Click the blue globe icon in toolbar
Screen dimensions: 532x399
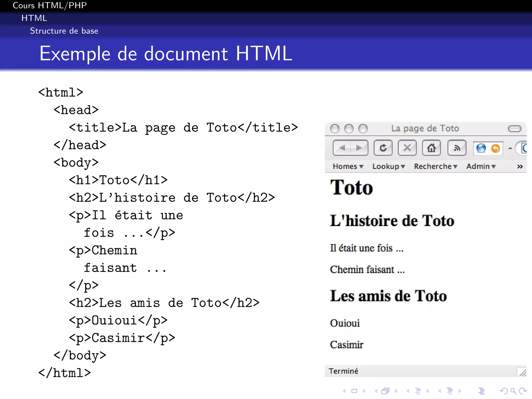point(481,148)
